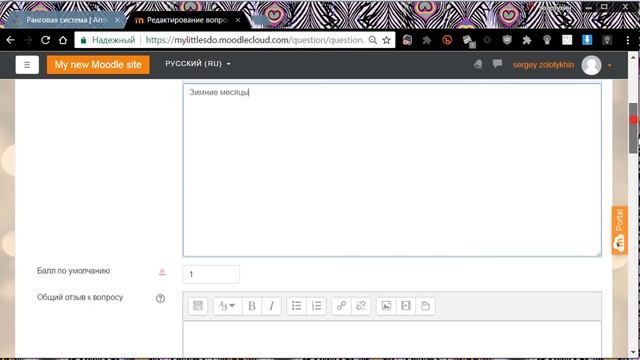Open the paragraph styles dropdown in editor
640x360 pixels.
tap(227, 306)
